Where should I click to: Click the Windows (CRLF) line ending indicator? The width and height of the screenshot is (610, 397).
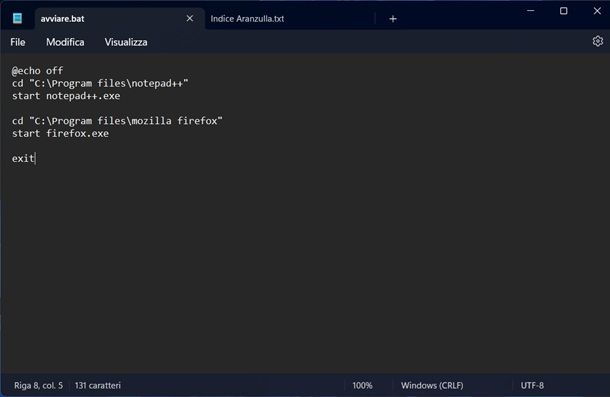pos(432,385)
